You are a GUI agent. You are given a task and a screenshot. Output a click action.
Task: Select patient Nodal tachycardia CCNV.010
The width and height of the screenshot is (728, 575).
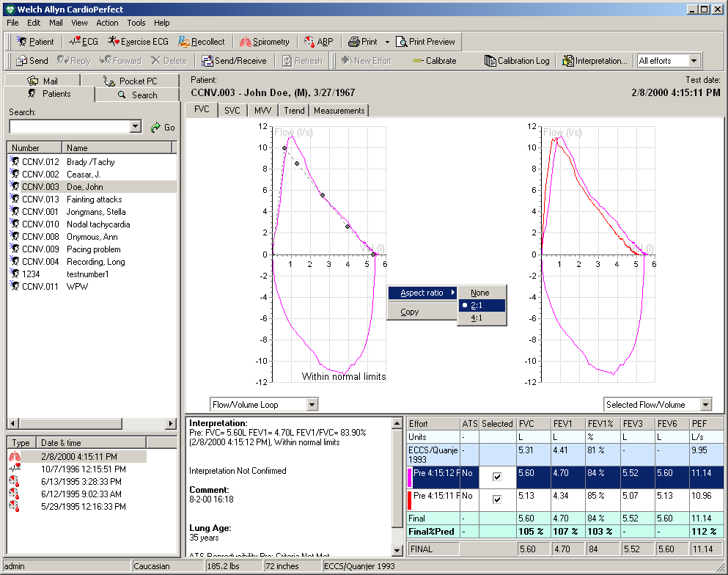click(92, 224)
